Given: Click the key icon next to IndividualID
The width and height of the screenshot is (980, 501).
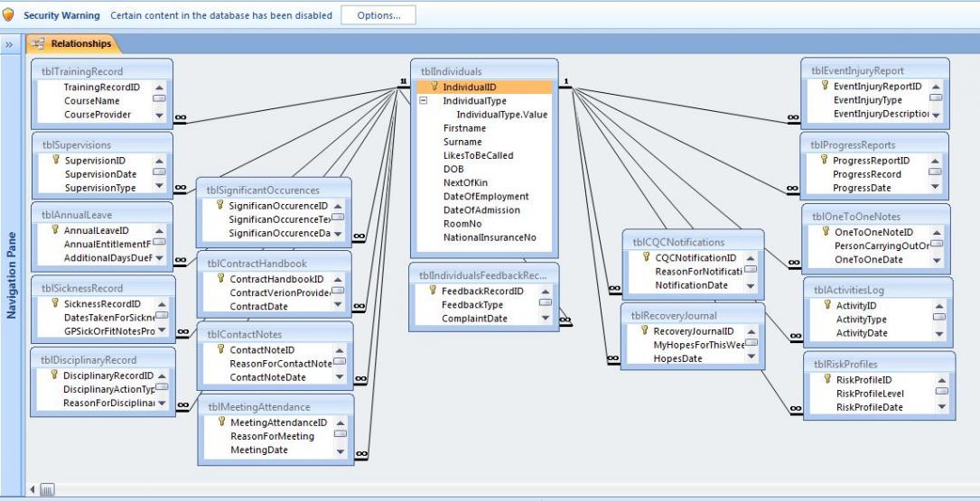Looking at the screenshot, I should pos(434,87).
